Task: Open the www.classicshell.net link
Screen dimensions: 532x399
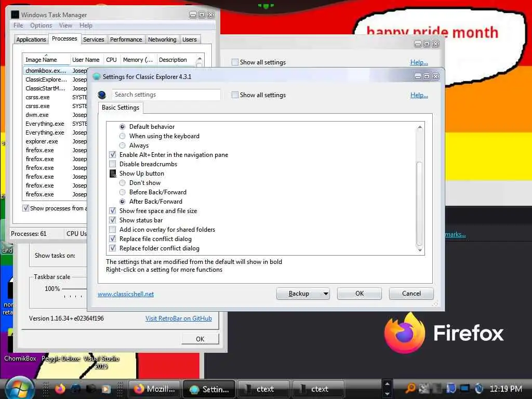Action: tap(126, 294)
